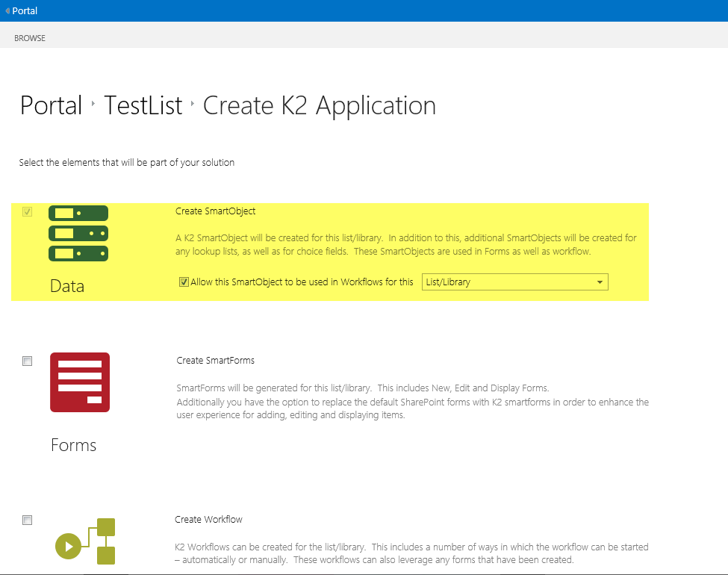Uncheck Allow this SmartObject in Workflows
The width and height of the screenshot is (728, 575).
click(x=184, y=282)
